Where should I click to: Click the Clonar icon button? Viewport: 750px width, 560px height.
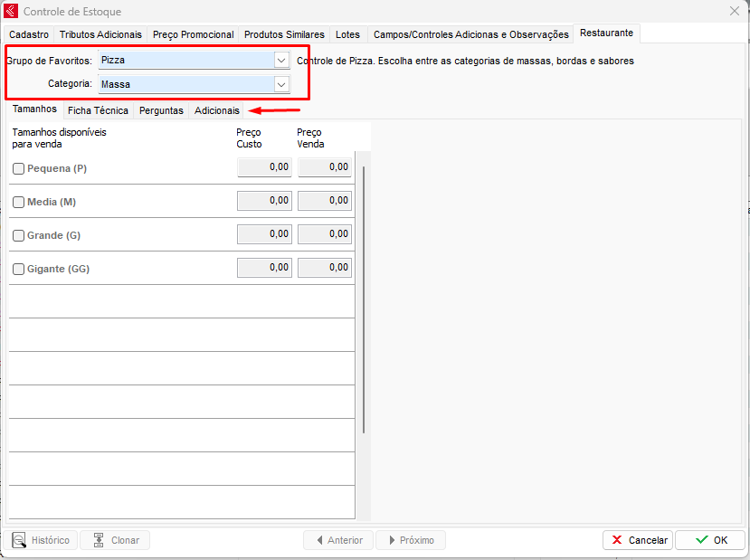tap(99, 540)
